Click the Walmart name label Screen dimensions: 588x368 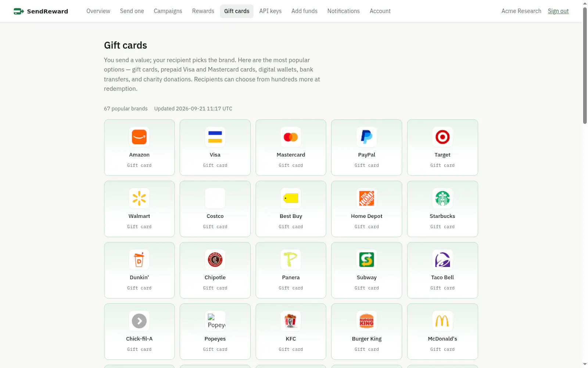coord(139,216)
